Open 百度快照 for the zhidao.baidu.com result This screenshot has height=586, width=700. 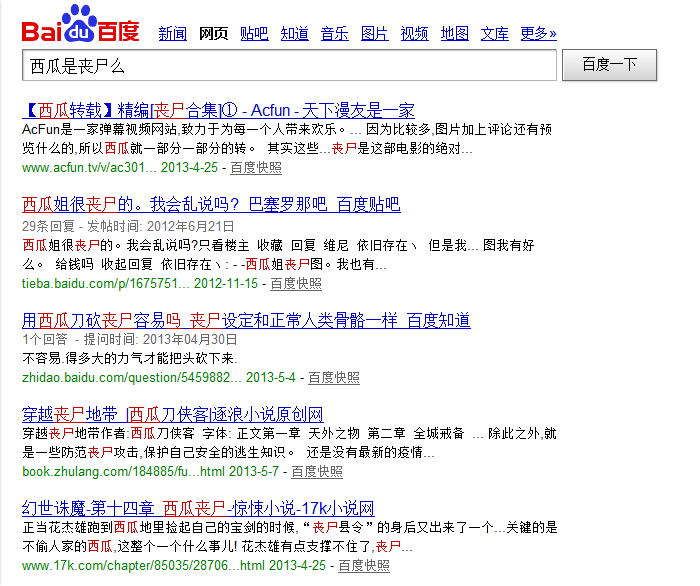[334, 378]
